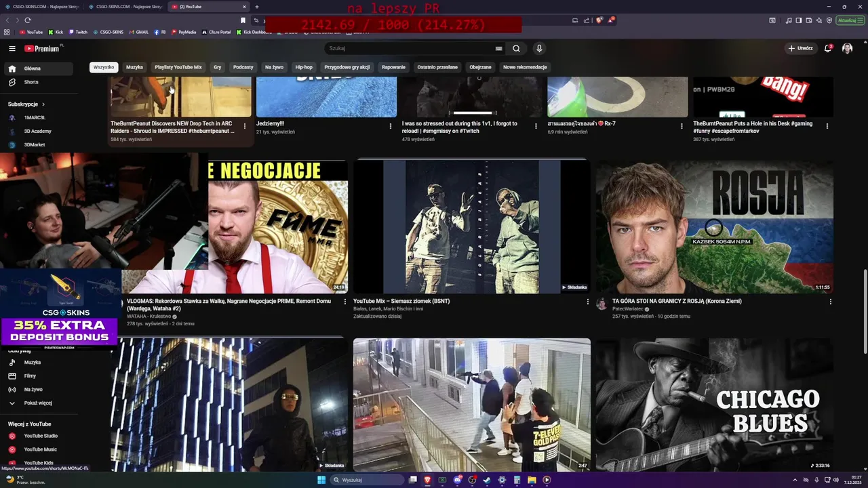Click the Brave Shields lion icon

click(599, 20)
